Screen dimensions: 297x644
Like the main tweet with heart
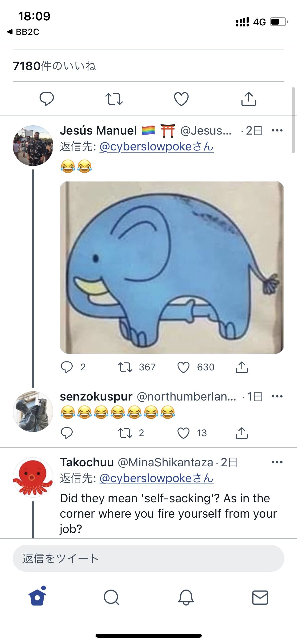point(181,99)
